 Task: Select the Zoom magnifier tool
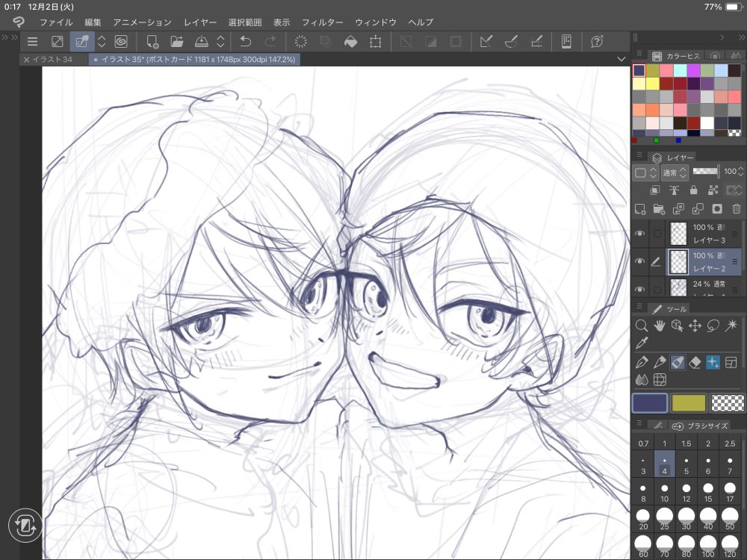(641, 326)
